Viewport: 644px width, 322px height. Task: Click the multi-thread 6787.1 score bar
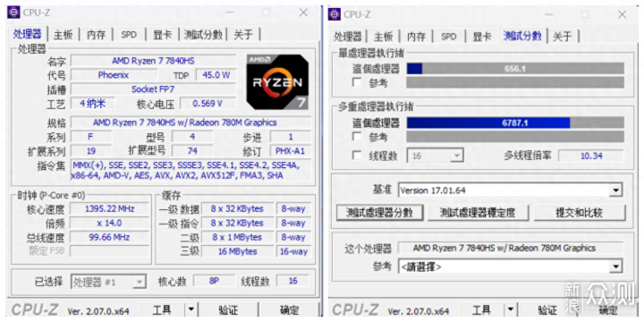click(515, 123)
